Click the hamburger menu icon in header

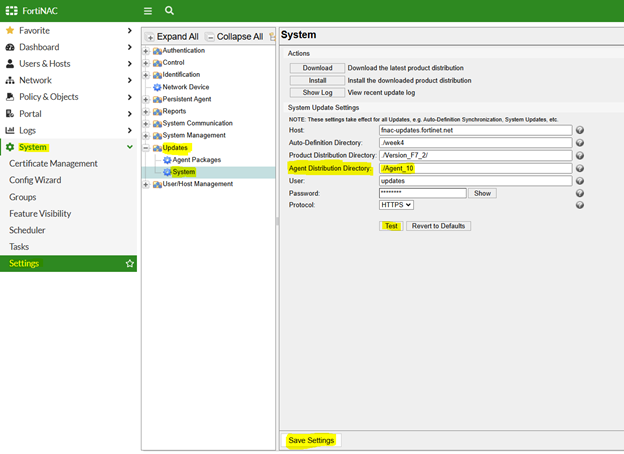148,11
